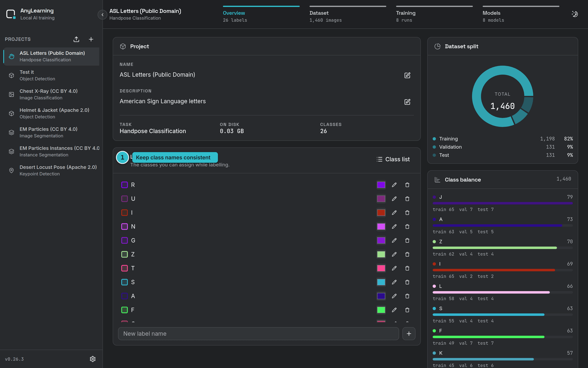Click the import project upload icon
The height and width of the screenshot is (368, 588).
(76, 39)
